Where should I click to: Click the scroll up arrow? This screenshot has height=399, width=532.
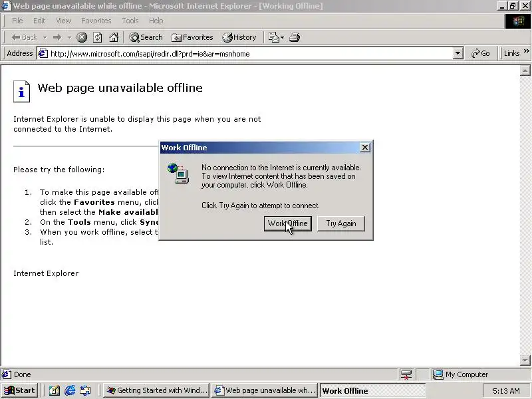525,70
